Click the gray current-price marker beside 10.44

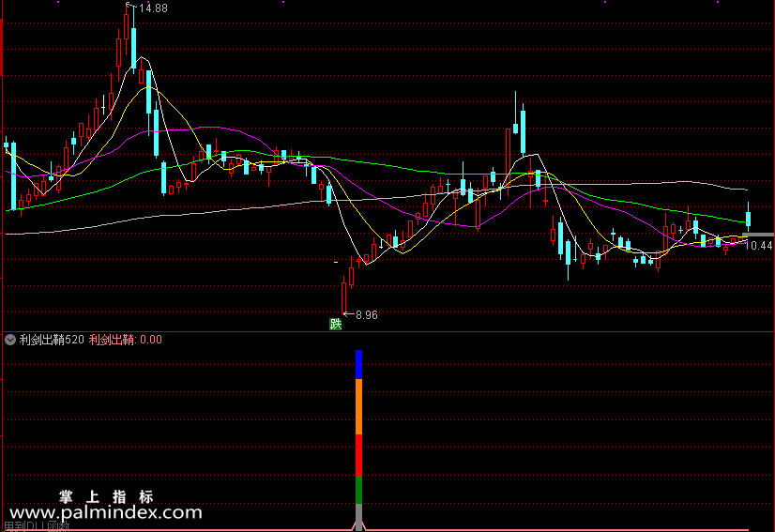(758, 235)
